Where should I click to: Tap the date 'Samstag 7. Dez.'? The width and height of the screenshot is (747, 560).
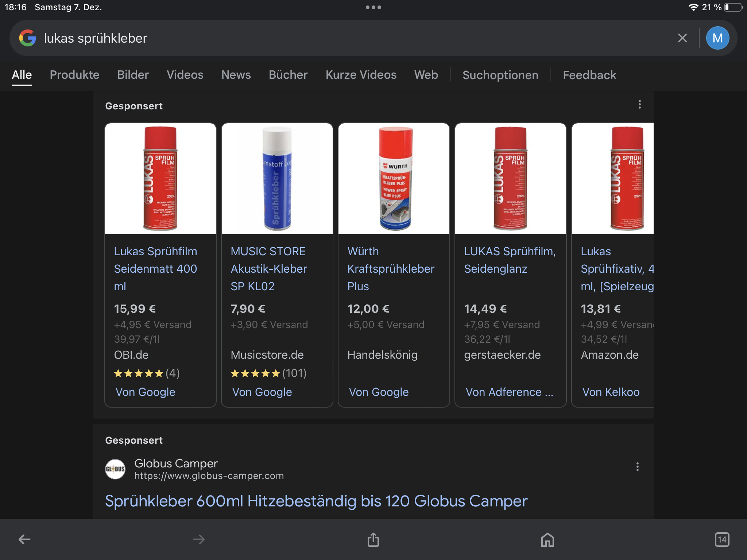tap(68, 7)
